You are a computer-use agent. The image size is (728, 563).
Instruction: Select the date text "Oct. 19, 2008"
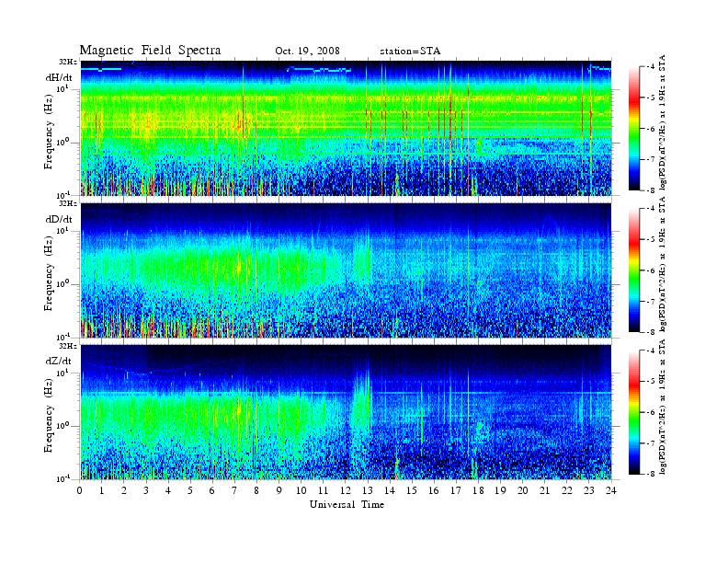coord(307,51)
